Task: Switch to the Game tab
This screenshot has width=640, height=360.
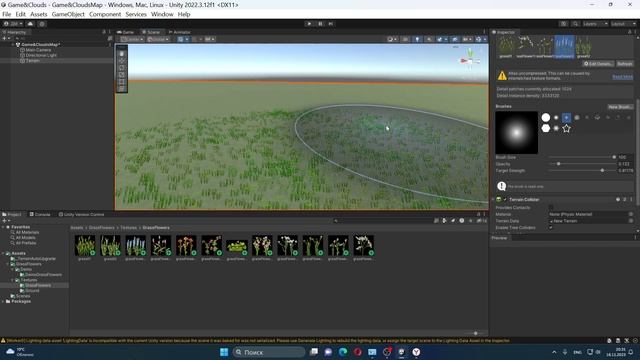Action: [x=125, y=32]
